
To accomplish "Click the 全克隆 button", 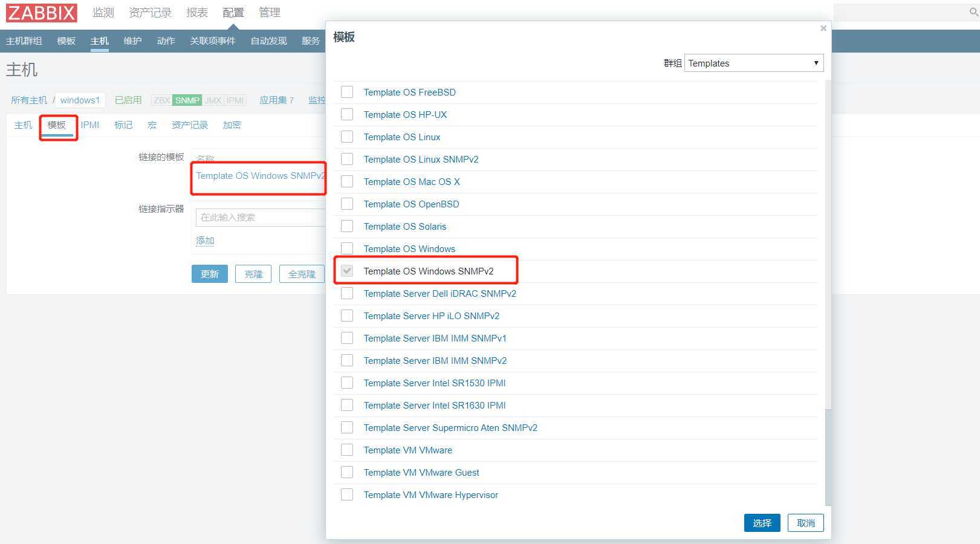I will click(x=302, y=274).
